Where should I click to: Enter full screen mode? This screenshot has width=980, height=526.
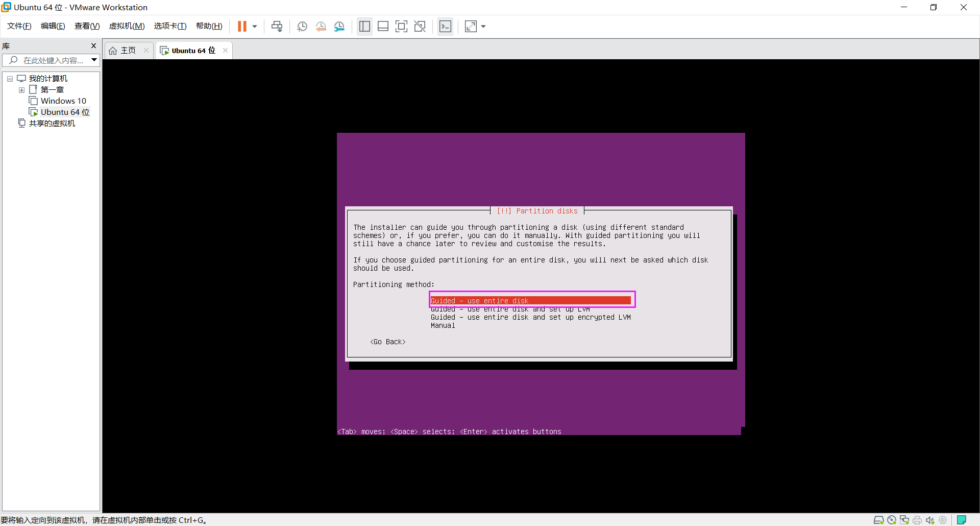click(x=402, y=27)
